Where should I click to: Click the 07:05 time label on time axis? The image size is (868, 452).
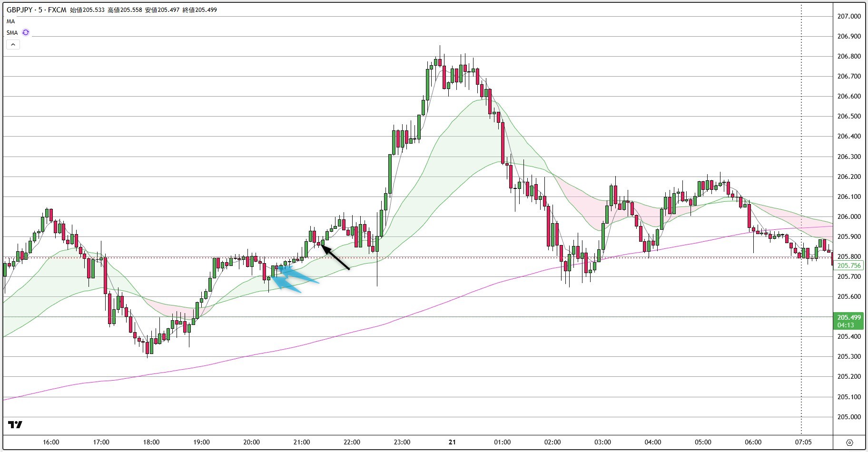pos(803,442)
